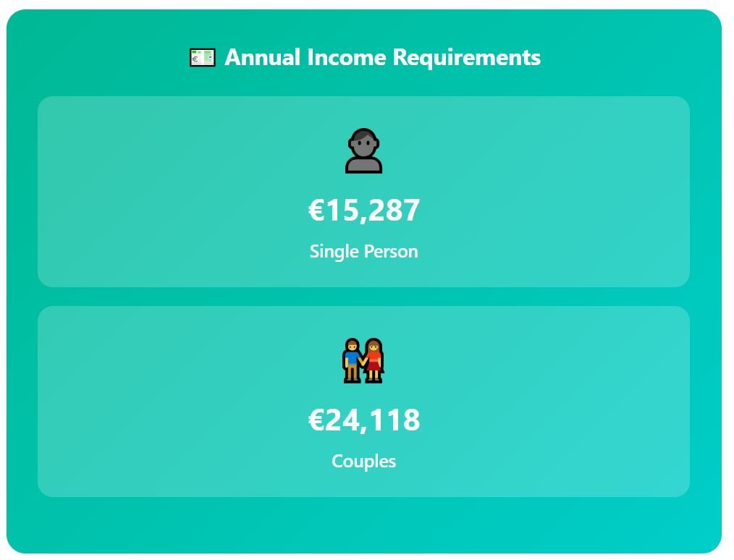Click the Couples income card
This screenshot has height=560, width=734.
pyautogui.click(x=363, y=402)
